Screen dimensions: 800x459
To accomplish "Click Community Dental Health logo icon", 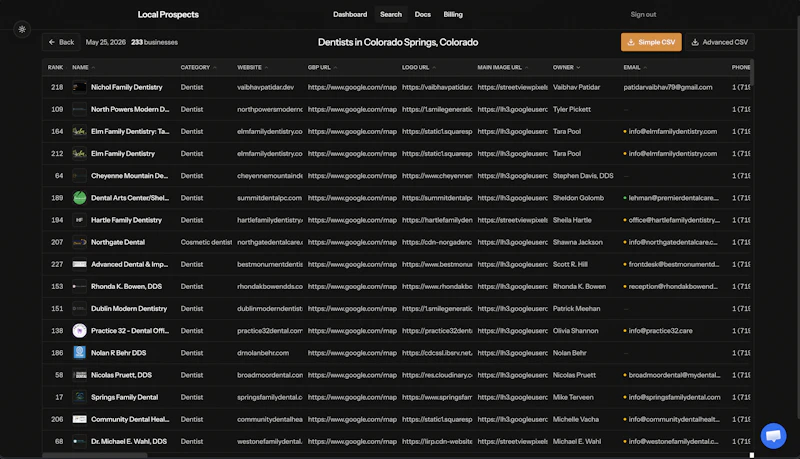I will tap(80, 419).
